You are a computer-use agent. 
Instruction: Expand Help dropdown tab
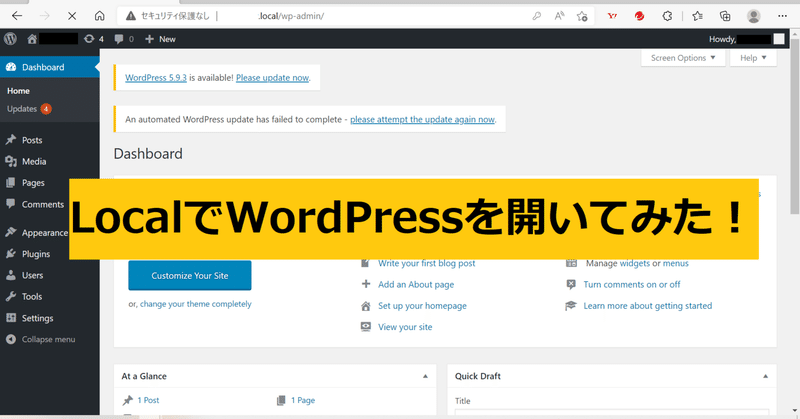point(753,58)
